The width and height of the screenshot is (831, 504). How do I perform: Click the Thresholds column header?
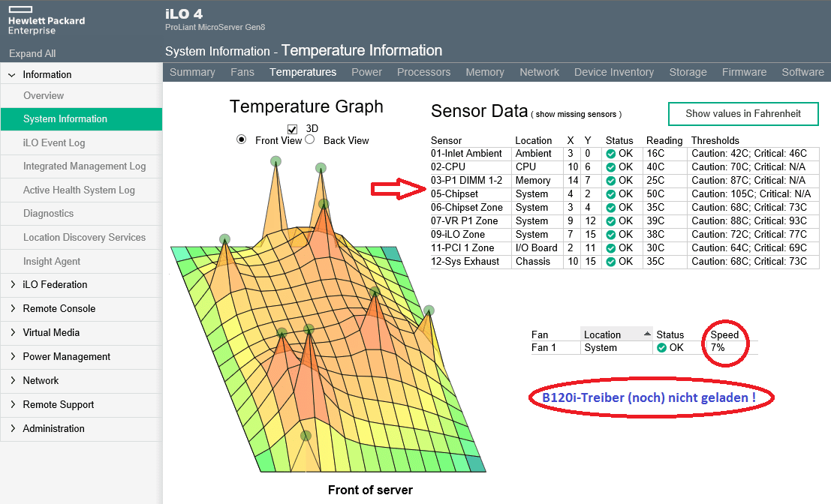[x=715, y=140]
